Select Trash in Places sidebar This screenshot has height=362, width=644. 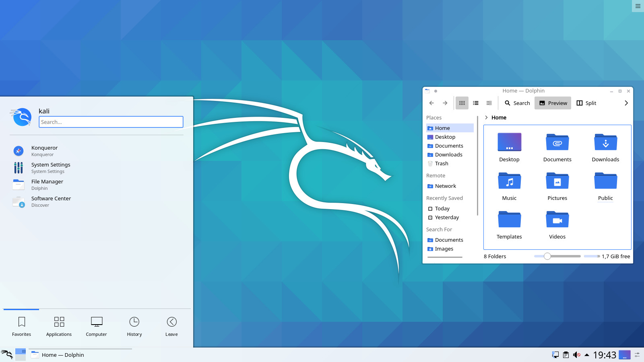[441, 163]
